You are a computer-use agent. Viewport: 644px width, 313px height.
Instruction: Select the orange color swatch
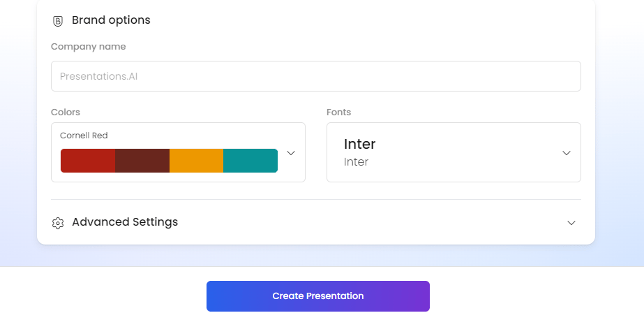[196, 161]
